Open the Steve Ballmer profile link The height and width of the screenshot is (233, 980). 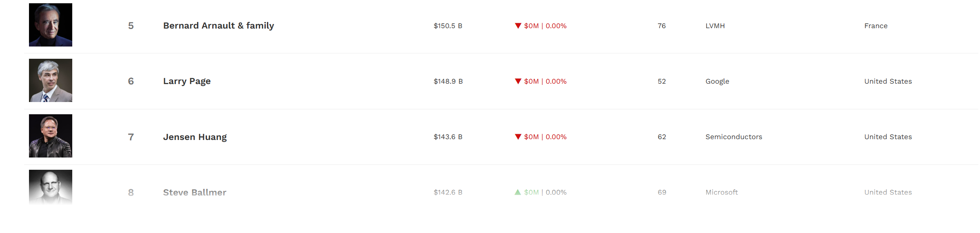coord(195,193)
